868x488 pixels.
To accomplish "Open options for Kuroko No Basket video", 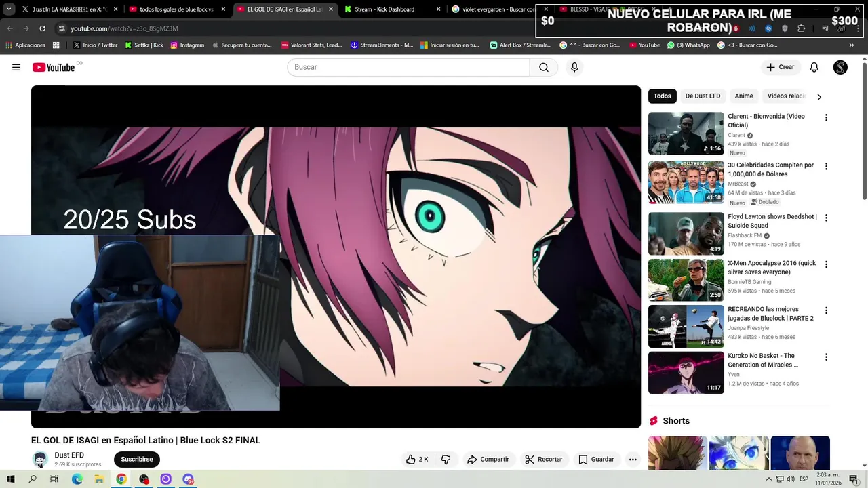I will tap(826, 357).
